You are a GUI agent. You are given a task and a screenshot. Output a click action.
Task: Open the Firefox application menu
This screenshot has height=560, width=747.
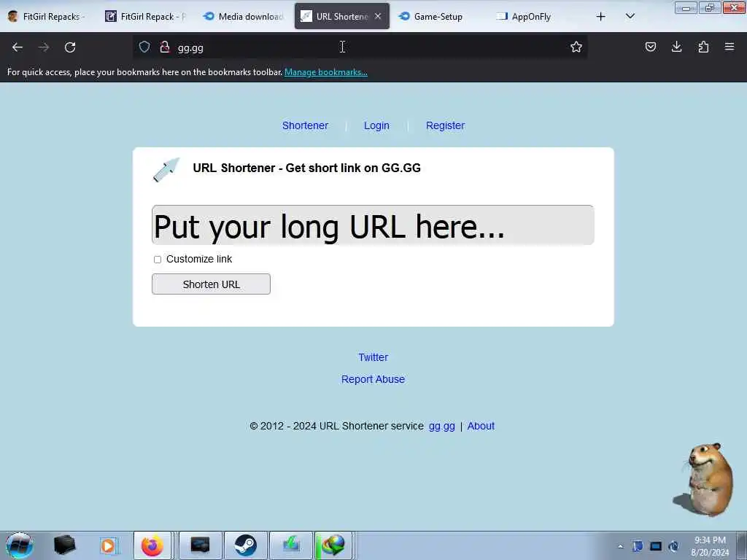(729, 47)
